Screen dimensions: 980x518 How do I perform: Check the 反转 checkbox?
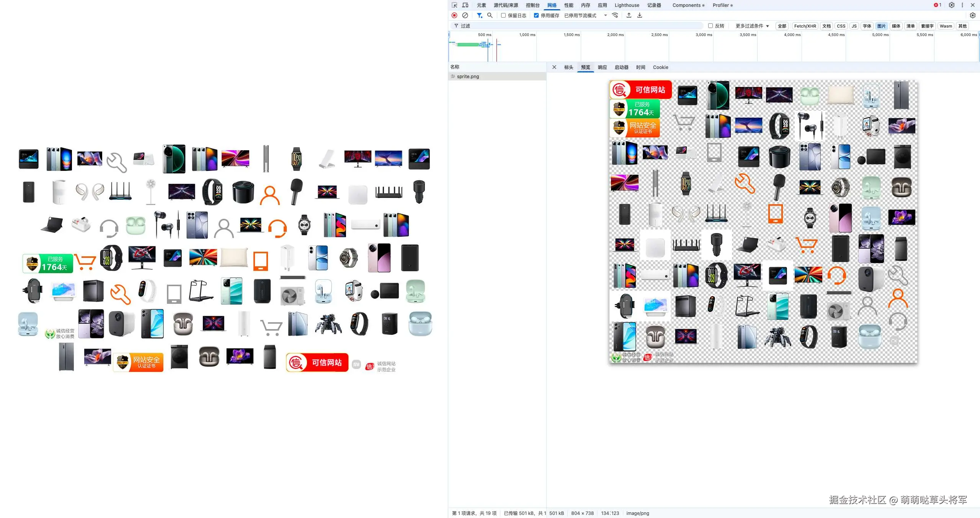[x=710, y=26]
